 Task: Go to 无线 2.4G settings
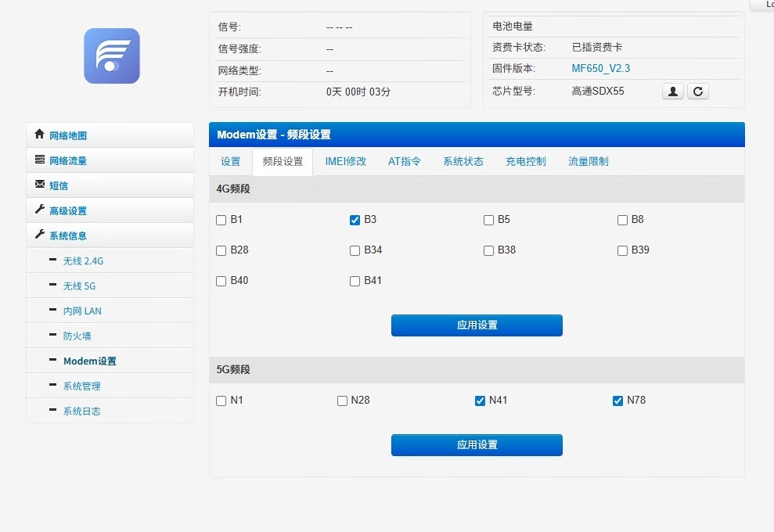pos(83,261)
